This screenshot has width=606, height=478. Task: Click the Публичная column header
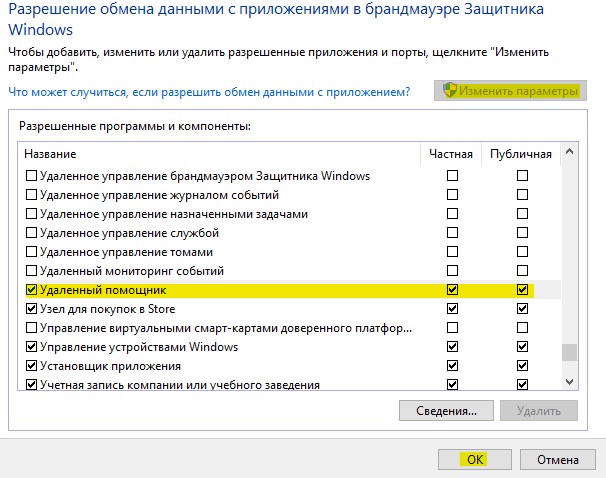point(521,154)
